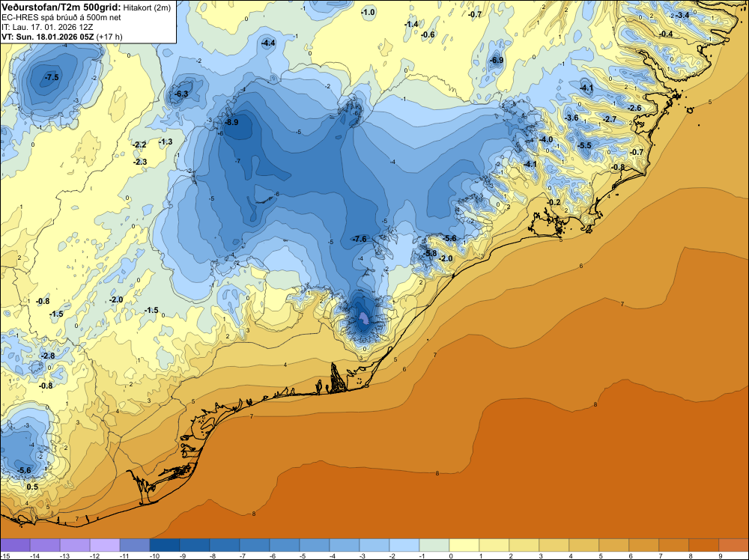The width and height of the screenshot is (749, 560).
Task: Click the -5.8 temperature label
Action: pos(430,253)
